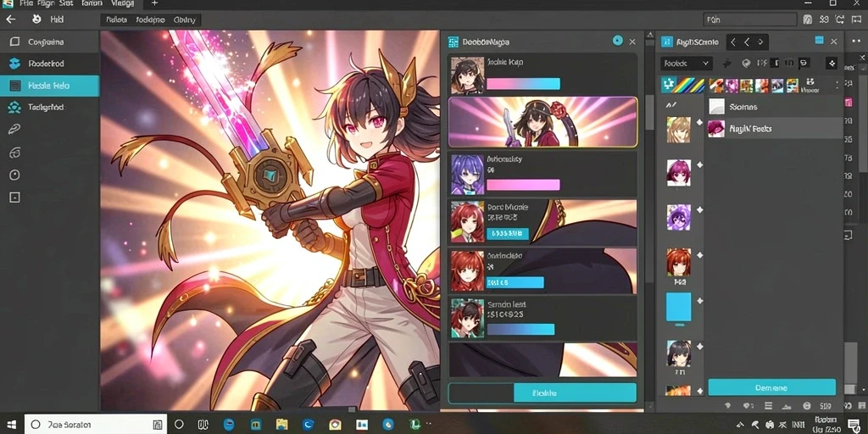Select the wide highlighted character banner thumbnail
The height and width of the screenshot is (434, 868).
(542, 122)
